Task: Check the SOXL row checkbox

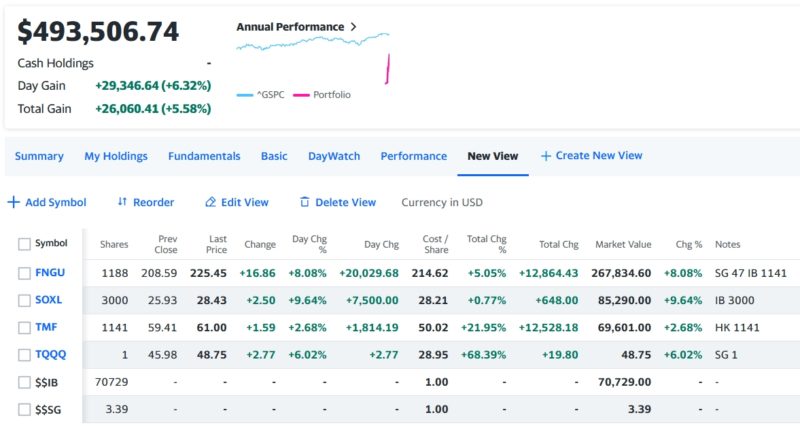Action: pos(25,300)
